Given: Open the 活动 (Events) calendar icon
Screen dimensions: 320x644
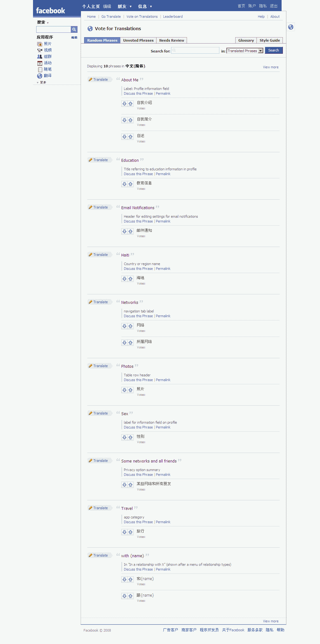Looking at the screenshot, I should point(40,63).
